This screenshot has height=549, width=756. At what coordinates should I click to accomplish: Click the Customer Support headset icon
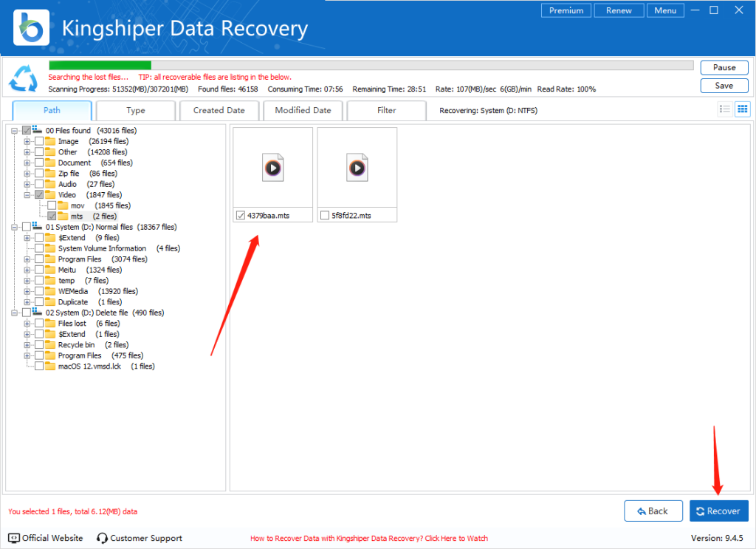tap(102, 538)
